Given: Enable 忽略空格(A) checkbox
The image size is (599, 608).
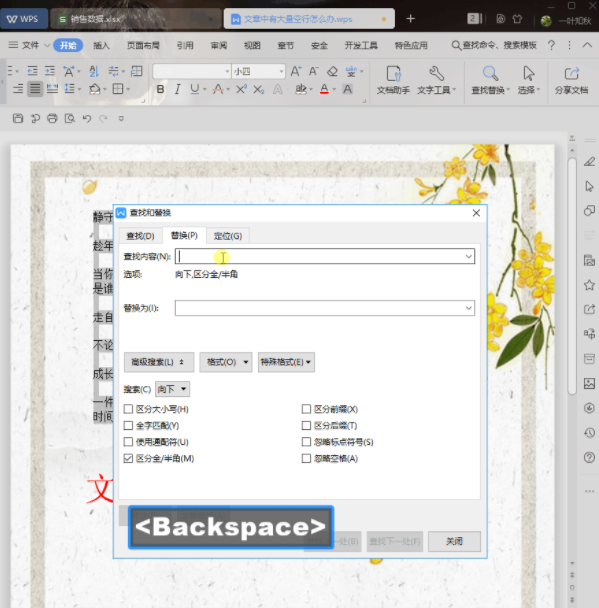Looking at the screenshot, I should [306, 458].
